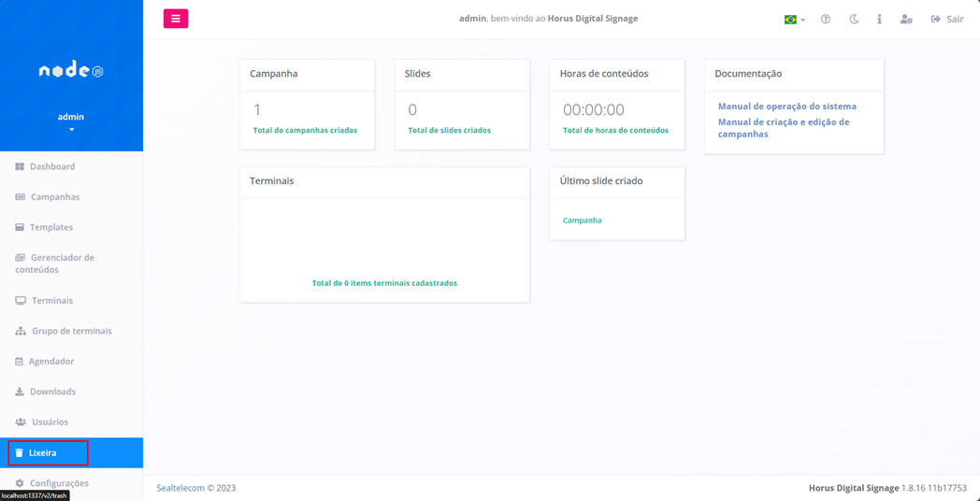Open the Brazil flag language dropdown
This screenshot has height=501, width=980.
click(x=794, y=20)
